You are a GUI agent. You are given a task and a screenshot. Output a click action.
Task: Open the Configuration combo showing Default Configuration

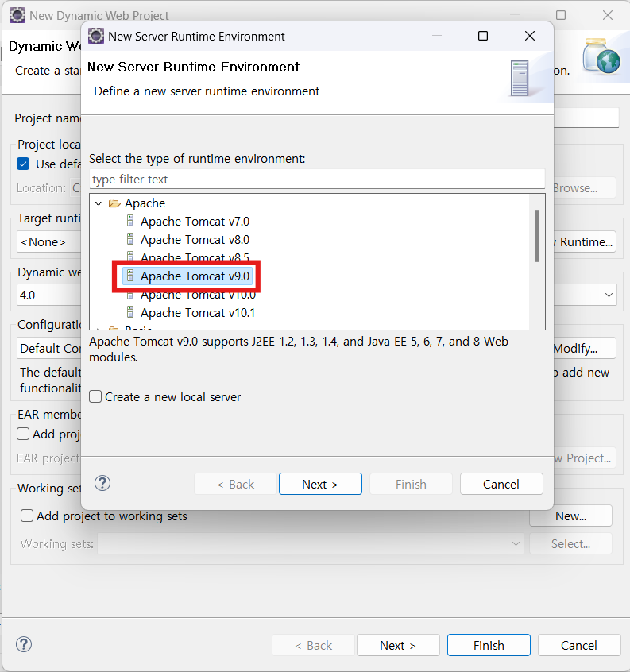coord(48,348)
